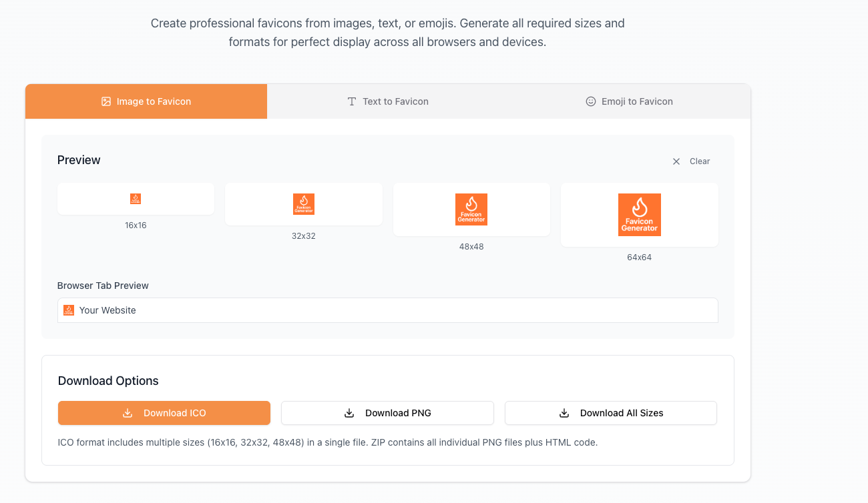Click the smiley icon in the Emoji to Favicon tab
868x503 pixels.
591,101
